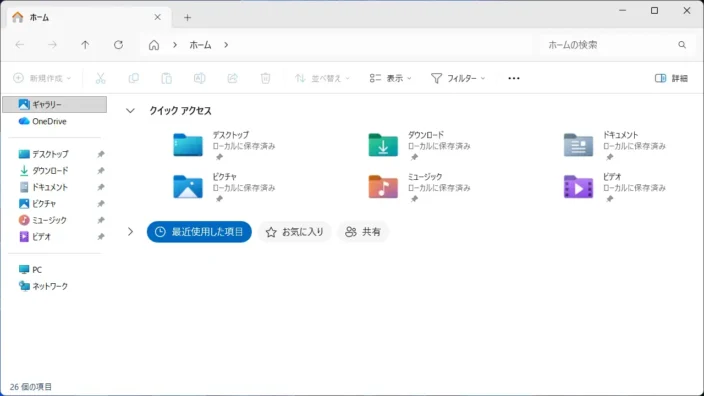Screen dimensions: 704x396
Task: Select ギャラリー in the sidebar
Action: point(55,104)
